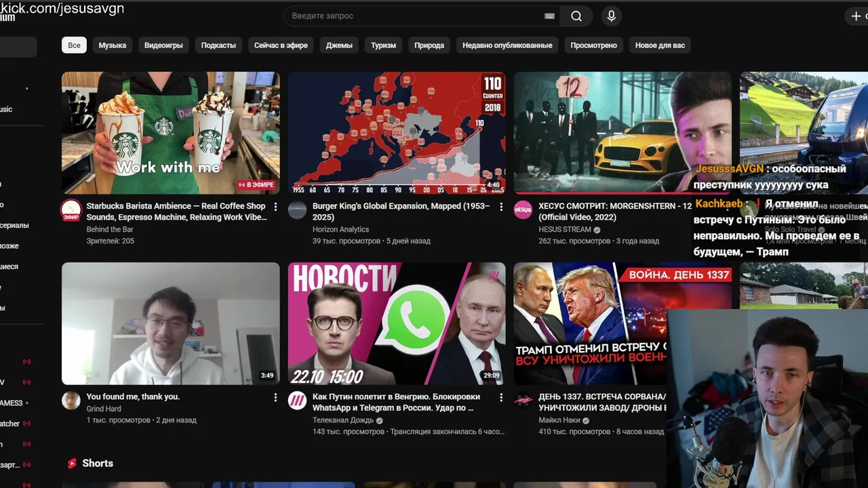The image size is (868, 488).
Task: Open menu for You found me video
Action: click(x=275, y=397)
